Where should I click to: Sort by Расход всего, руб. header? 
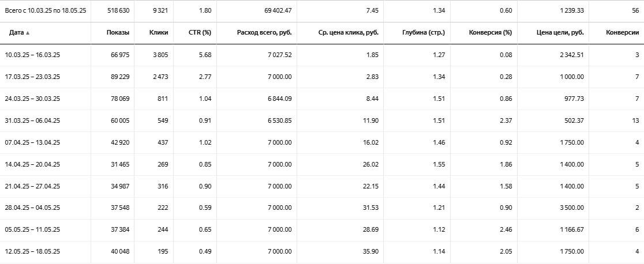point(264,32)
